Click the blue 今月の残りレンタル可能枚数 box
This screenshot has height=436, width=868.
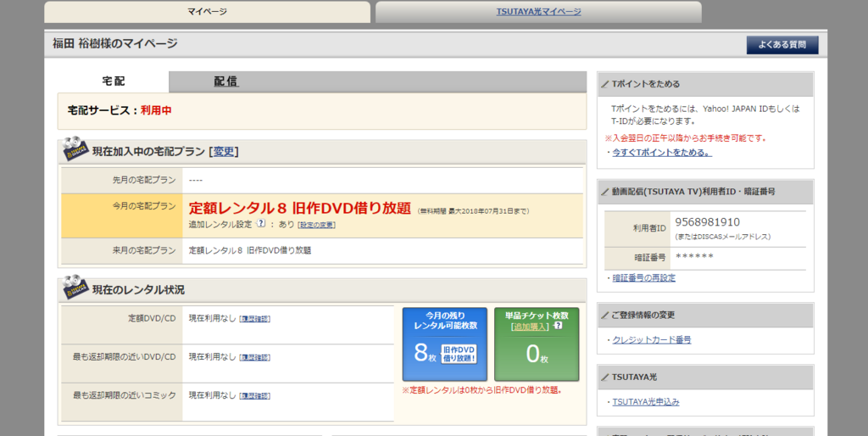point(445,344)
